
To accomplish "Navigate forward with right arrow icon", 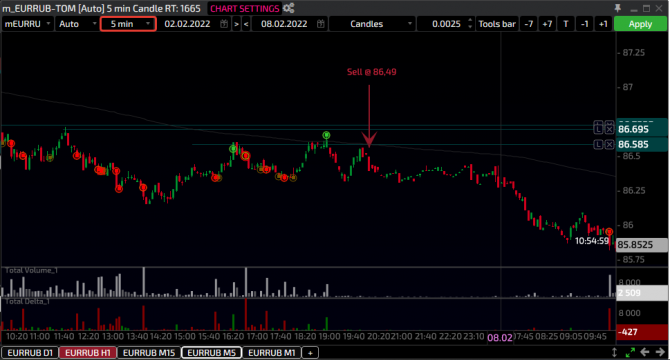I will [660, 352].
